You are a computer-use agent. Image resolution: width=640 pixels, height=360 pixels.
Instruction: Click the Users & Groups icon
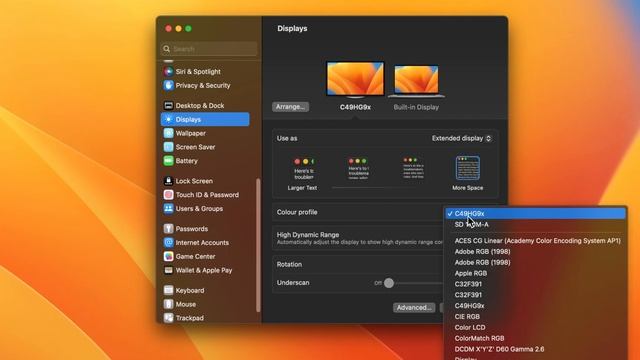[x=168, y=209]
